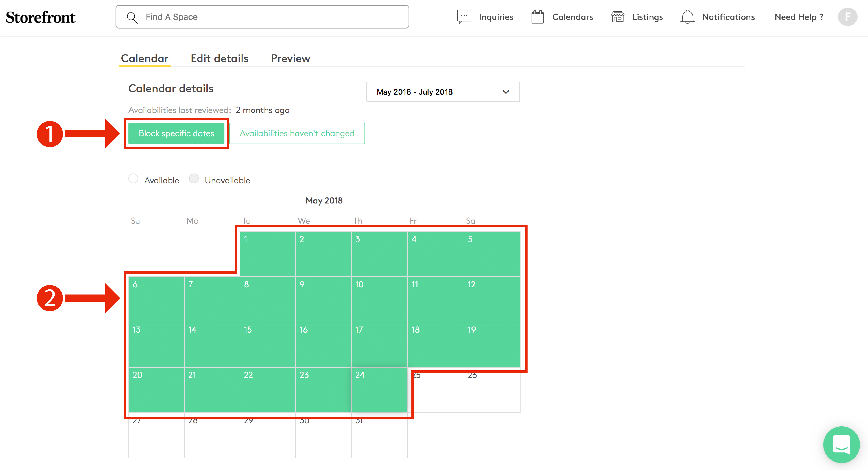Click the search magnifier icon
The width and height of the screenshot is (868, 470).
[x=132, y=17]
